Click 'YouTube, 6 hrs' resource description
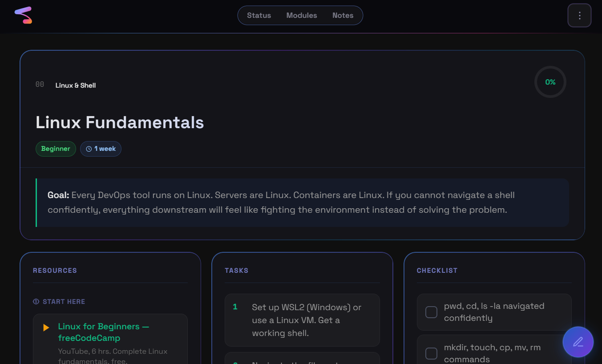Image resolution: width=602 pixels, height=364 pixels. tap(113, 356)
